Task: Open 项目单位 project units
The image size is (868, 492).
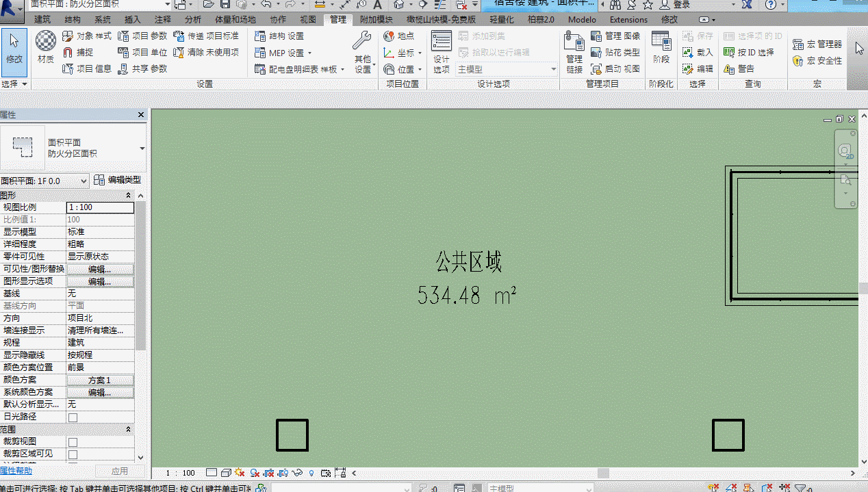Action: pos(142,52)
